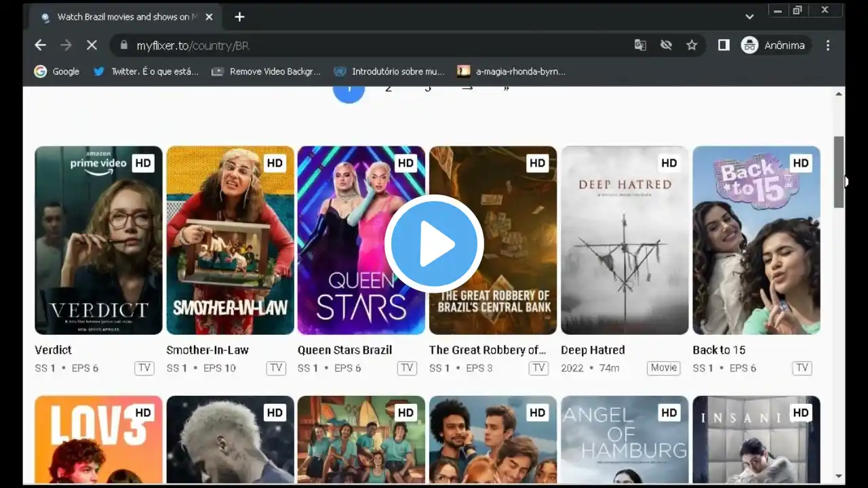Open the Verdict poster
Screen dimensions: 868x488
[x=98, y=241]
